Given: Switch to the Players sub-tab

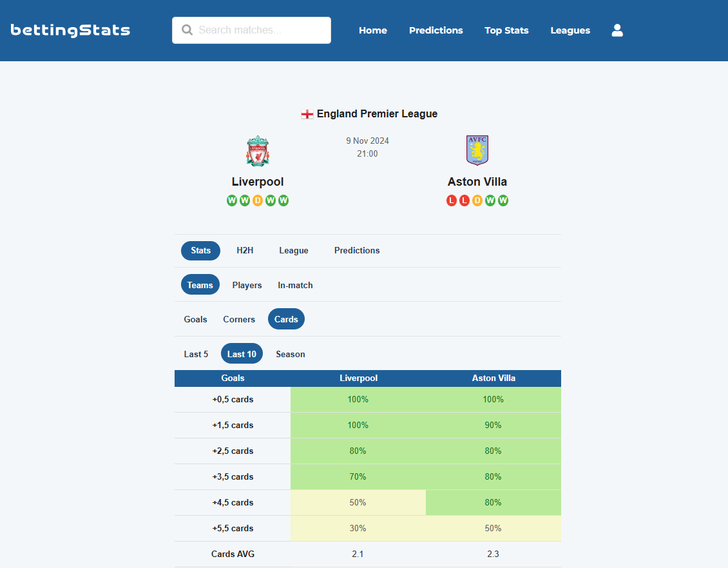Looking at the screenshot, I should (x=247, y=285).
